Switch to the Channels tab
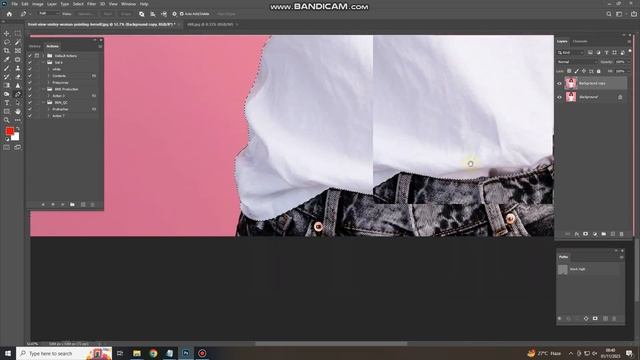640x360 pixels. click(x=580, y=41)
